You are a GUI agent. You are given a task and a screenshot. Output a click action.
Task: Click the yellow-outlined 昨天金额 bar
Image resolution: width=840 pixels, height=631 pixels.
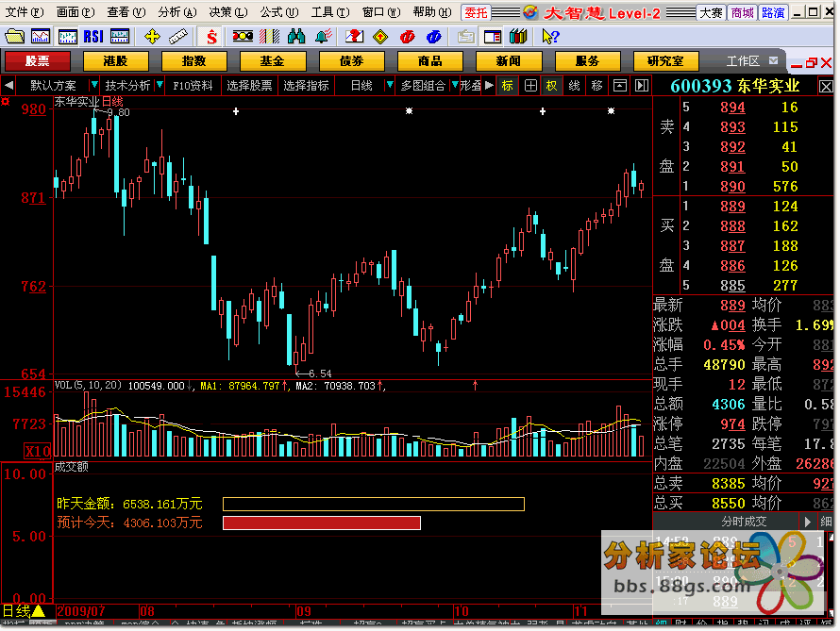(x=374, y=504)
